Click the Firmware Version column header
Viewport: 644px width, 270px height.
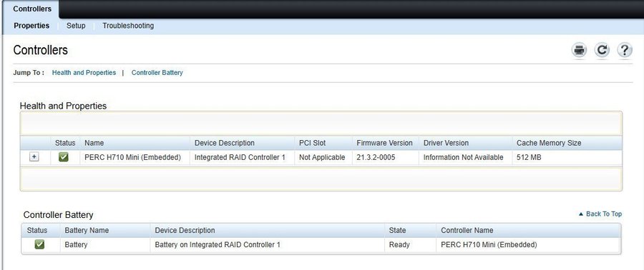click(384, 143)
